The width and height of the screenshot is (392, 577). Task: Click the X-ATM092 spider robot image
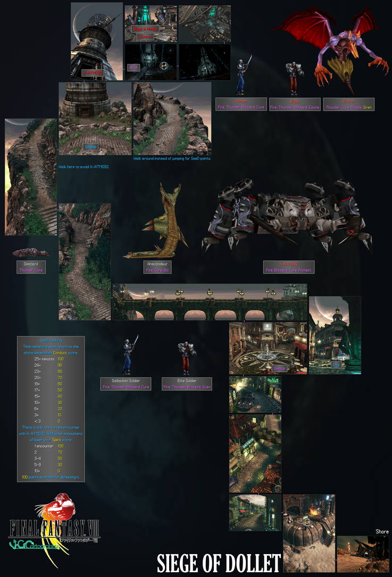click(287, 217)
